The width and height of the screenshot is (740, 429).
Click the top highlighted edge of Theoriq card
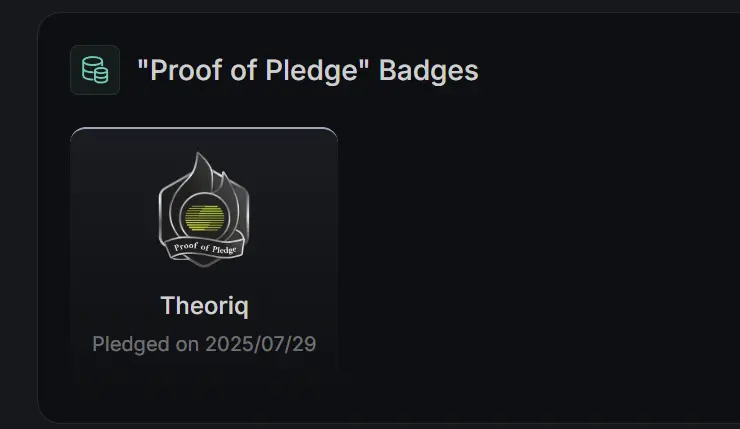pos(204,128)
